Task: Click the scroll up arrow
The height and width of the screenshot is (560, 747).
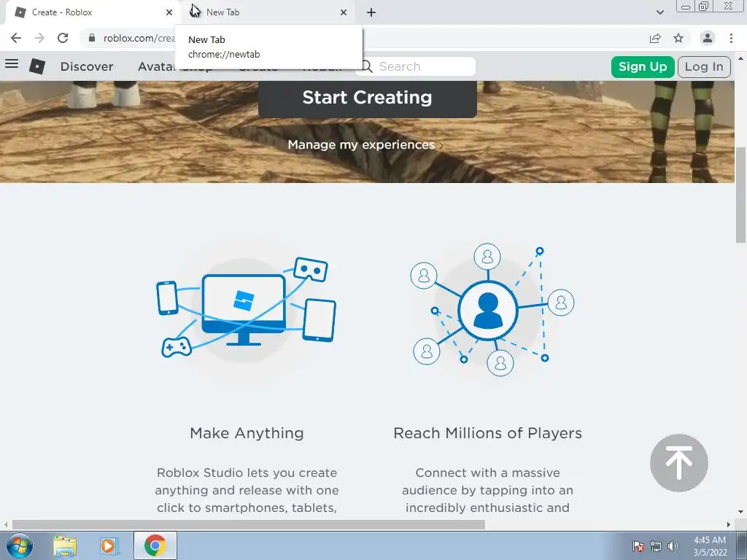Action: point(741,58)
